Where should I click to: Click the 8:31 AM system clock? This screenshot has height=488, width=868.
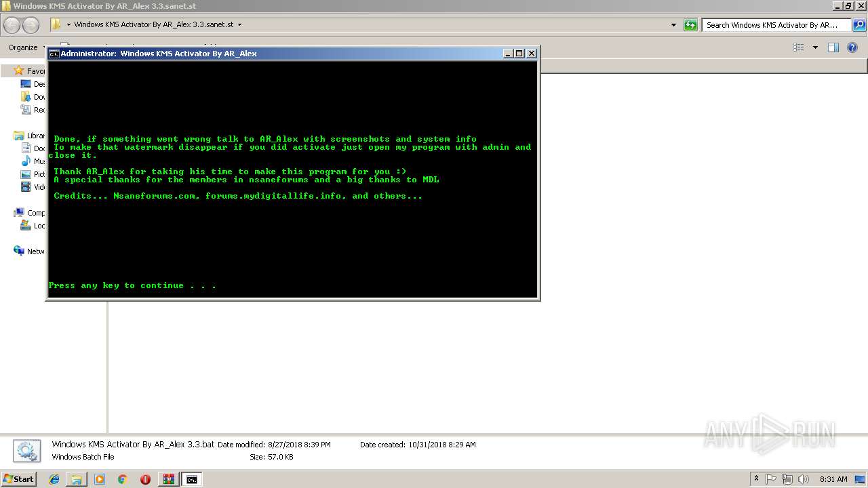833,479
